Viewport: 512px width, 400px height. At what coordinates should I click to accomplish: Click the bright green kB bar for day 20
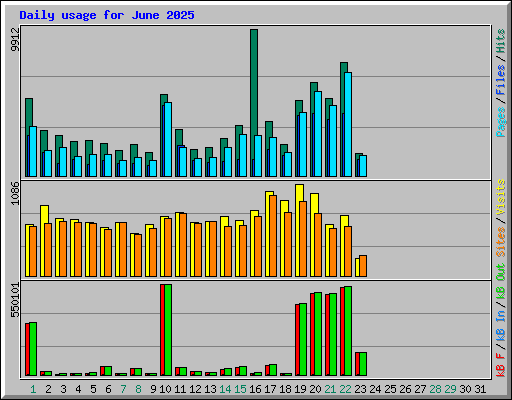pyautogui.click(x=318, y=334)
